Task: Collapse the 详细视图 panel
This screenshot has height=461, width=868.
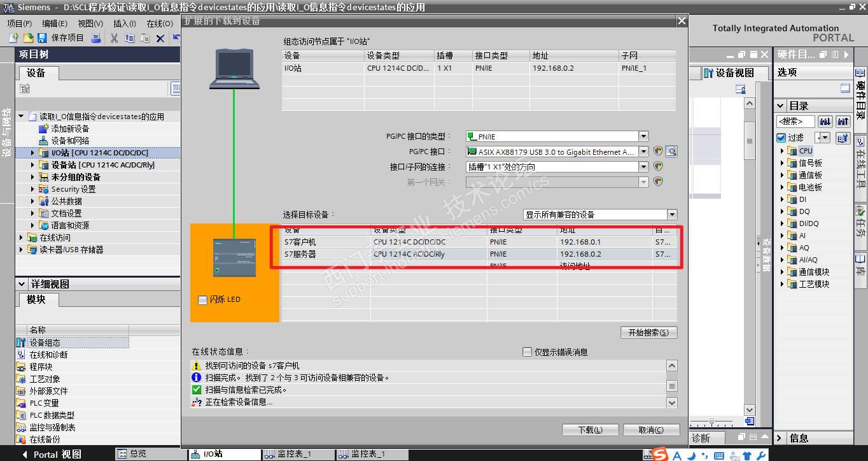Action: tap(22, 284)
